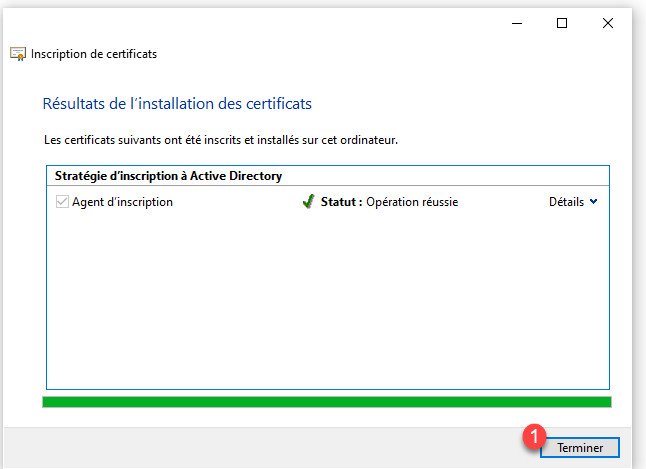Expand details using the blue chevron arrow
Image resolution: width=646 pixels, height=469 pixels.
pos(594,202)
